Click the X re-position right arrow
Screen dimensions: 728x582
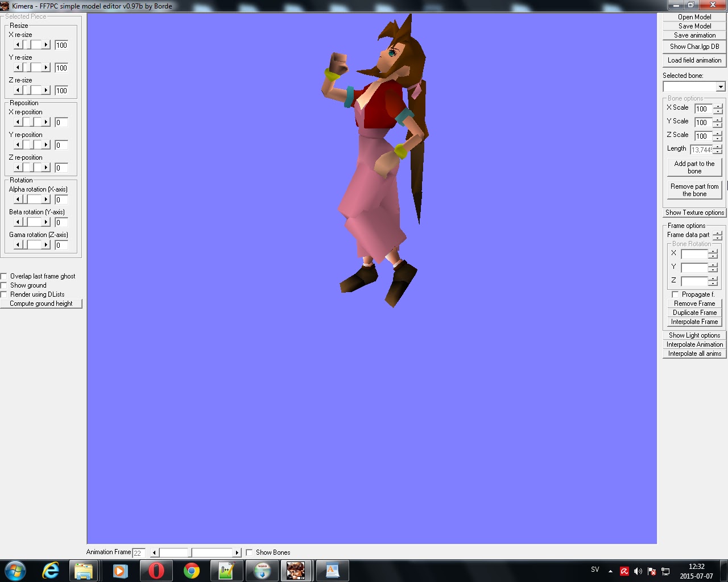[x=46, y=122]
